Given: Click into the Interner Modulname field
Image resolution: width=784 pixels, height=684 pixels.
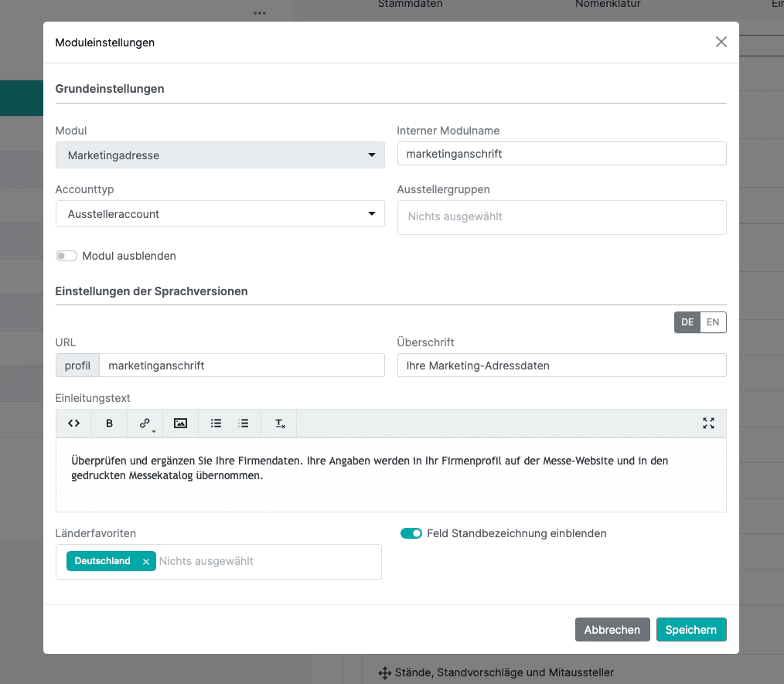Looking at the screenshot, I should pos(561,154).
